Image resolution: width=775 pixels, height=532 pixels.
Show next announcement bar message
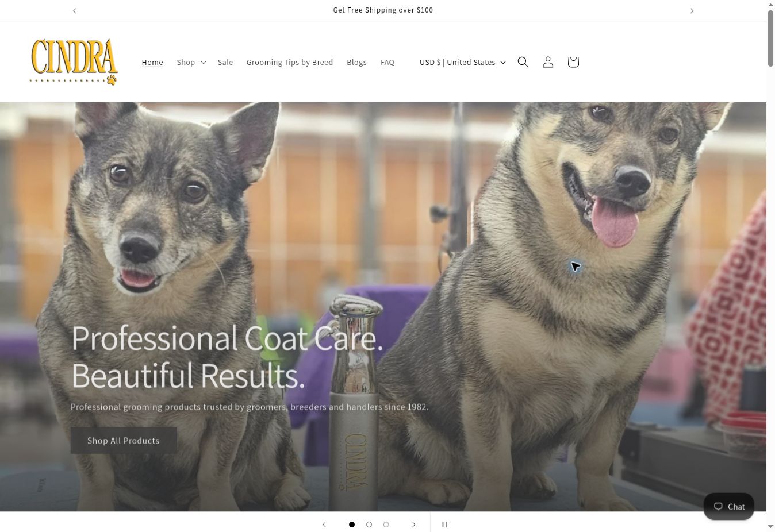pos(692,11)
